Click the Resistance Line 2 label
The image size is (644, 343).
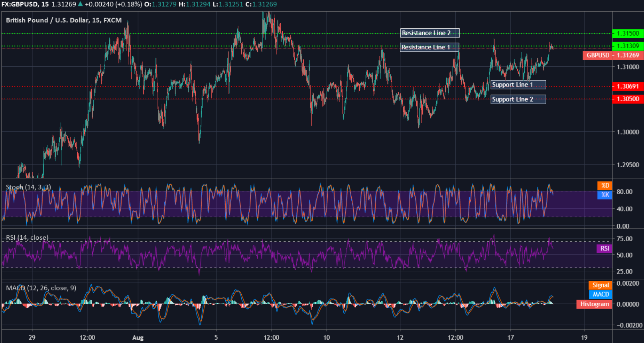click(430, 33)
